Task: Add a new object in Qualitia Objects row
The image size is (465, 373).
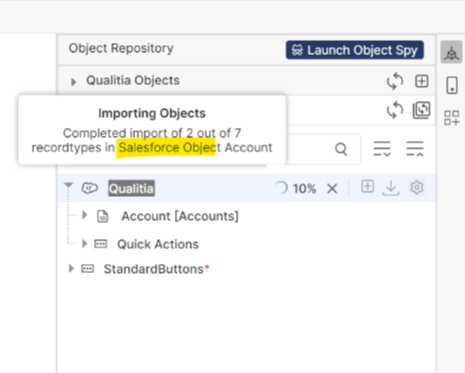Action: point(422,81)
